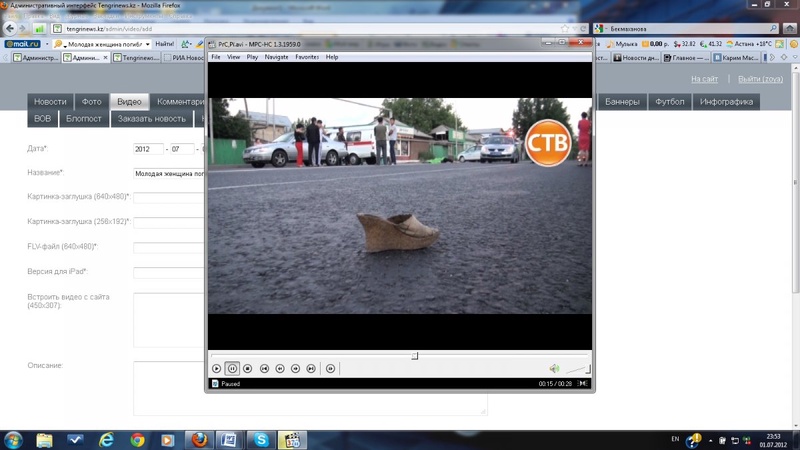Skip to the previous file

click(x=264, y=369)
